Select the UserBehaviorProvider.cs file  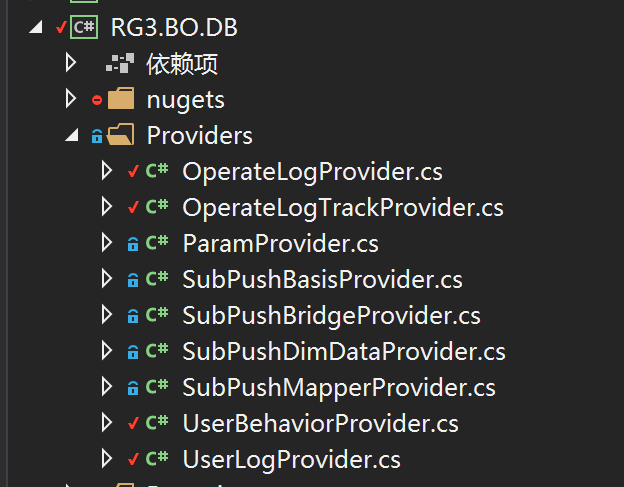pyautogui.click(x=320, y=423)
